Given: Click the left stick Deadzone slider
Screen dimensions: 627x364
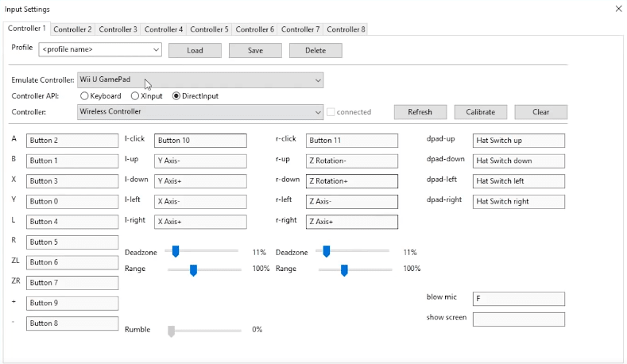Looking at the screenshot, I should pyautogui.click(x=176, y=251).
